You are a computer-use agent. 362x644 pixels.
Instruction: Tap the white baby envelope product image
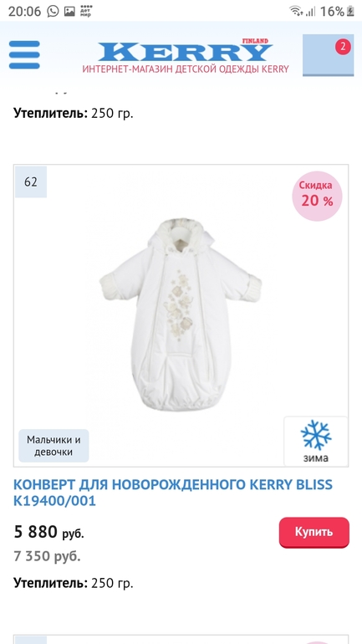pos(181,314)
